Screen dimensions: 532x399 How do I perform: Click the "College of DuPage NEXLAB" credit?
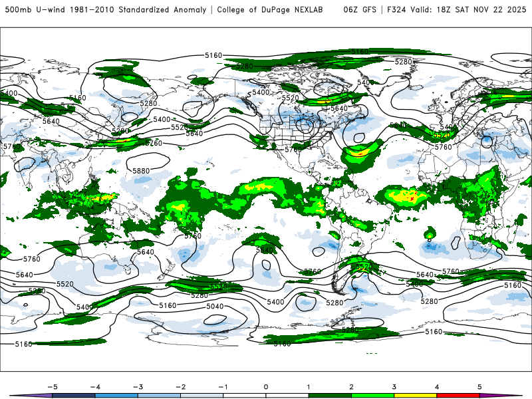point(270,9)
